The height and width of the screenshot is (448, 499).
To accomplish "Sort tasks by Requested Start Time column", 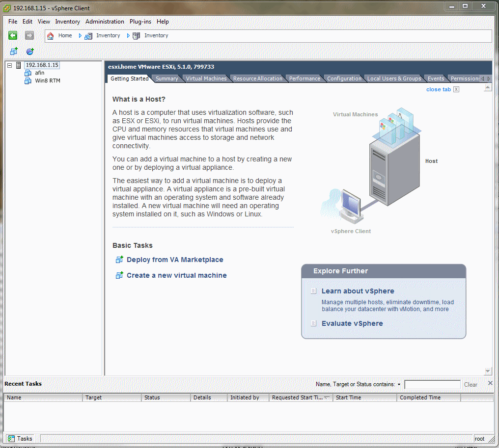I will [x=300, y=397].
